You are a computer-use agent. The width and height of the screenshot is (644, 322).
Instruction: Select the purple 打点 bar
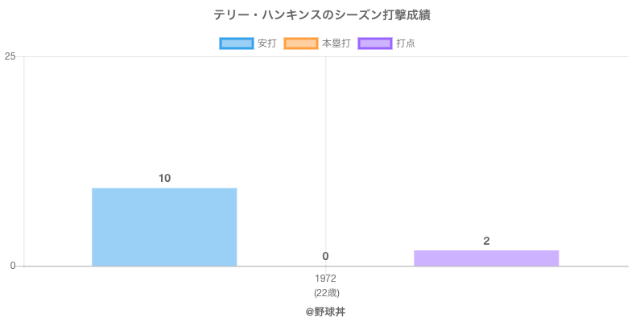(x=486, y=258)
